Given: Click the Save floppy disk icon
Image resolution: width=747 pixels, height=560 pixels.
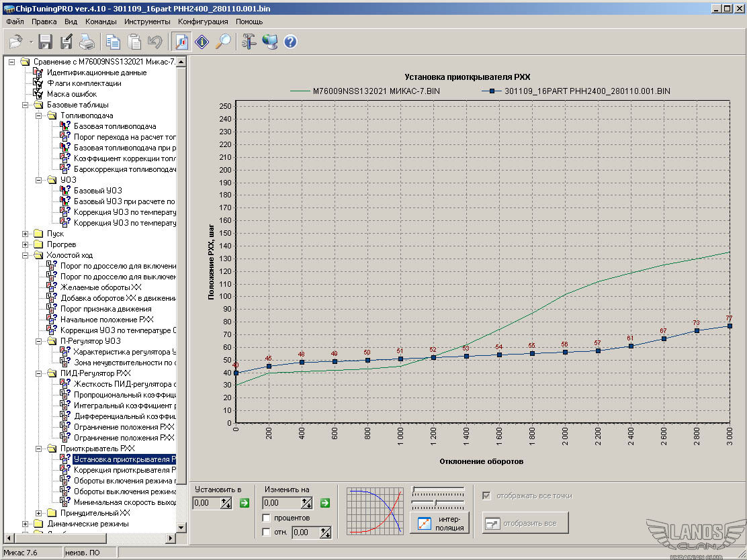Looking at the screenshot, I should [45, 42].
